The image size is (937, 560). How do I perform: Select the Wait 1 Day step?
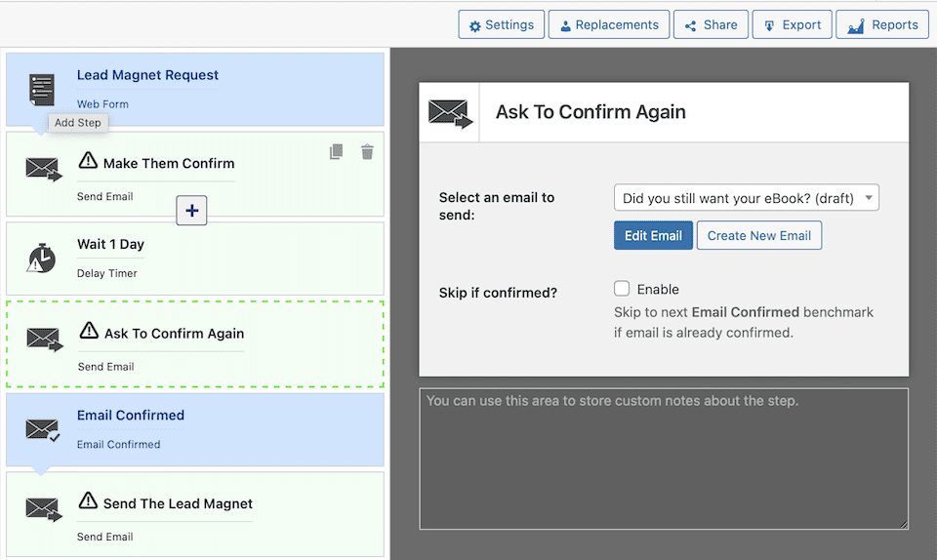195,259
